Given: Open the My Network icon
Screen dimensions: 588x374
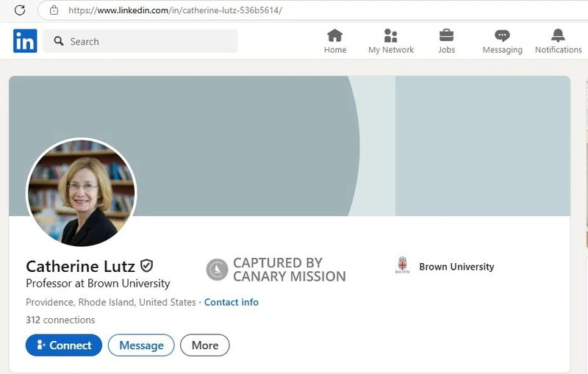Looking at the screenshot, I should click(x=391, y=35).
